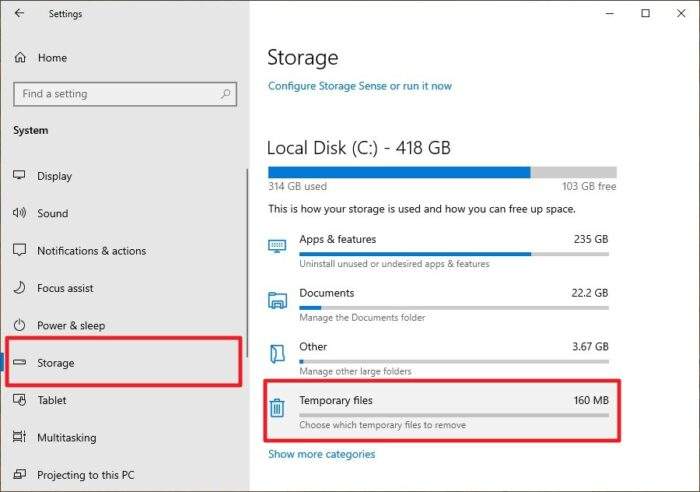Image resolution: width=700 pixels, height=492 pixels.
Task: Open Display via its monitor icon
Action: 19,175
